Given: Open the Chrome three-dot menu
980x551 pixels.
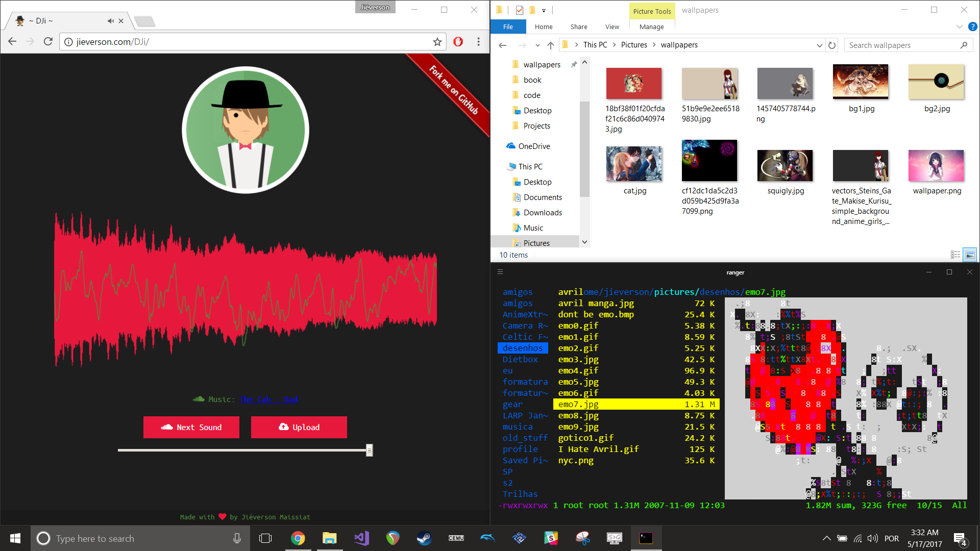Looking at the screenshot, I should click(x=478, y=42).
